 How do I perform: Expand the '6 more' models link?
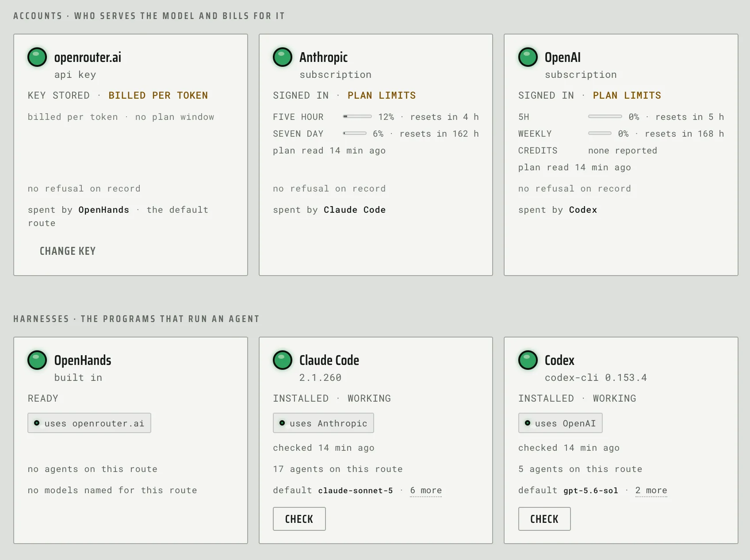point(426,491)
